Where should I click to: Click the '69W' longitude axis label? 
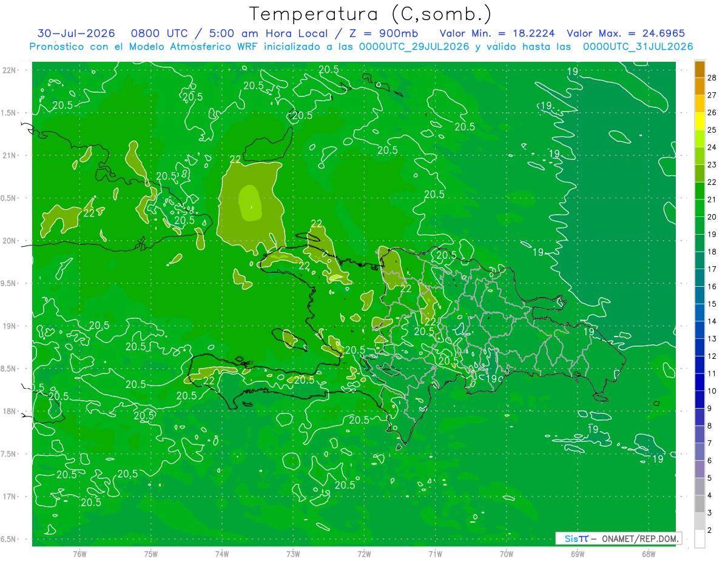click(578, 554)
